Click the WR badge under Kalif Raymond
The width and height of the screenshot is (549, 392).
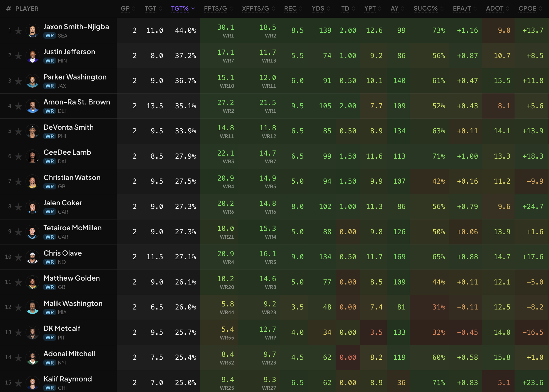click(50, 388)
